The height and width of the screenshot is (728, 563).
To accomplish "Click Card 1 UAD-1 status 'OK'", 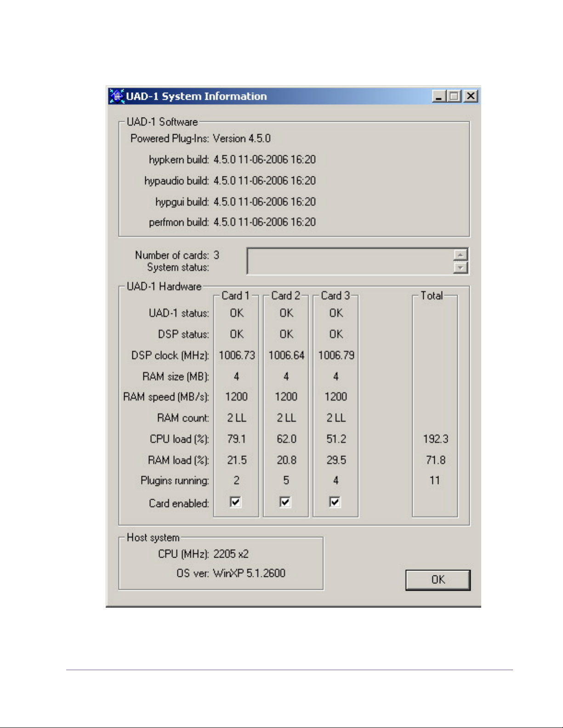I will pos(237,313).
